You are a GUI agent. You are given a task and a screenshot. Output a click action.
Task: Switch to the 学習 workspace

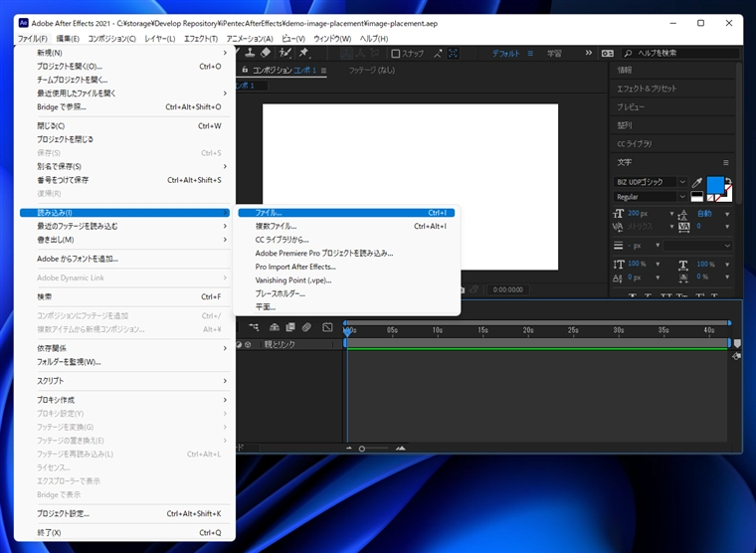click(554, 53)
